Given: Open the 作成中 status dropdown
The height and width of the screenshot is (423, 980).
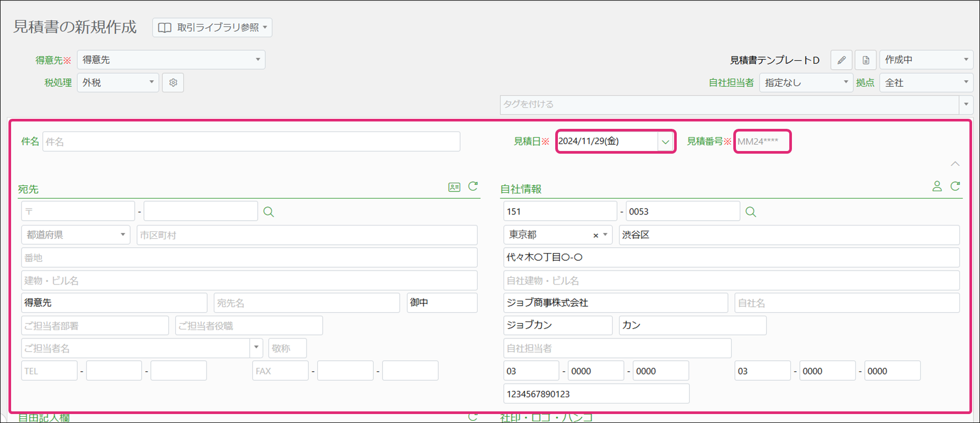Looking at the screenshot, I should coord(926,60).
